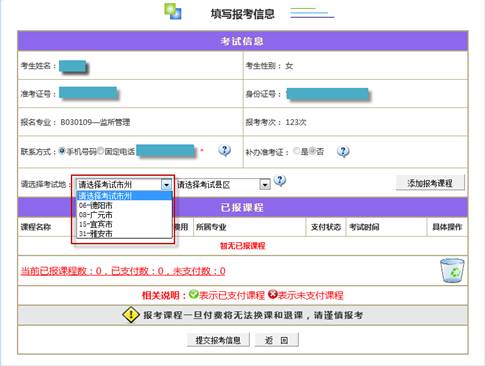Pick 15-宜宾市 from the city list
Image resolution: width=485 pixels, height=366 pixels.
click(124, 224)
